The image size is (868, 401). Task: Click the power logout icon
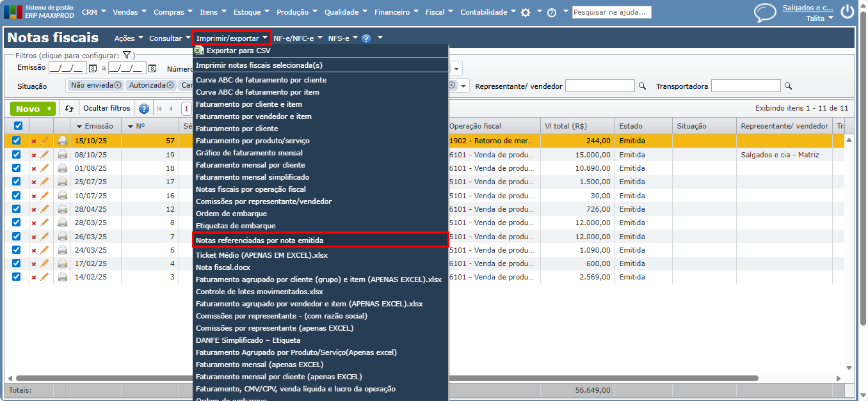pyautogui.click(x=847, y=12)
